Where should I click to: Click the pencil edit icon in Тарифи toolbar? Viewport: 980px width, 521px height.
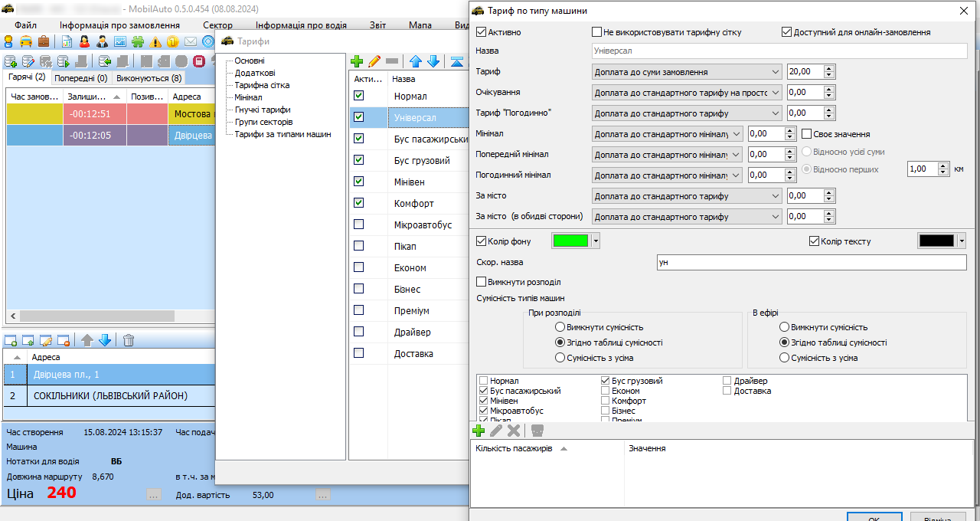[374, 61]
